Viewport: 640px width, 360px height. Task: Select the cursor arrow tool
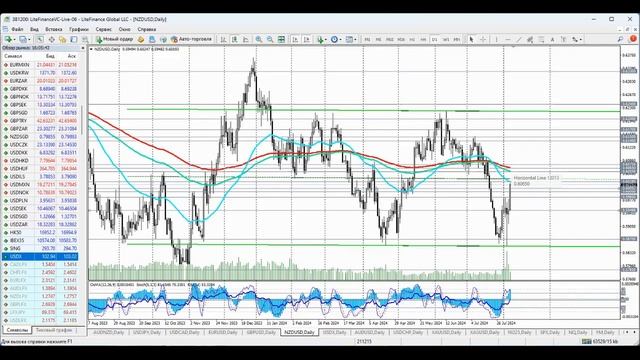[x=471, y=39]
